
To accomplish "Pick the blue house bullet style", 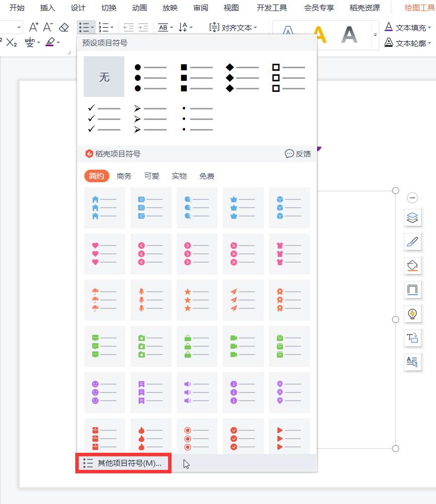I will (105, 208).
